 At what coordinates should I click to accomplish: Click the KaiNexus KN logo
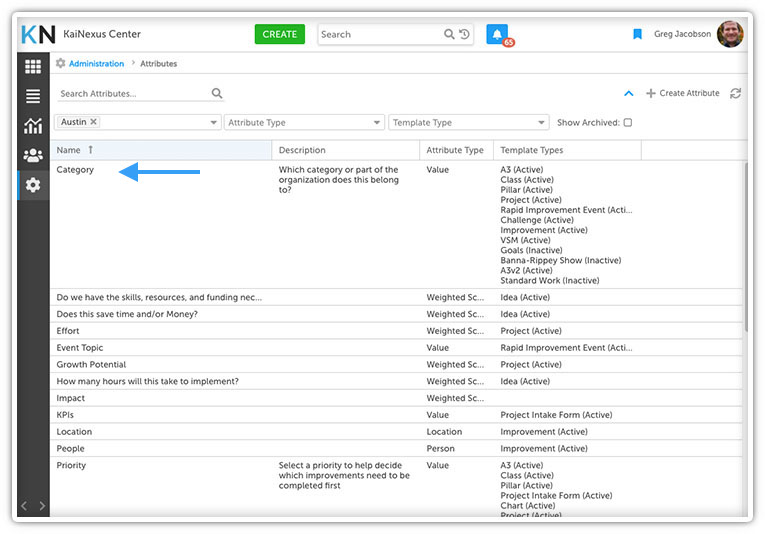(x=38, y=35)
